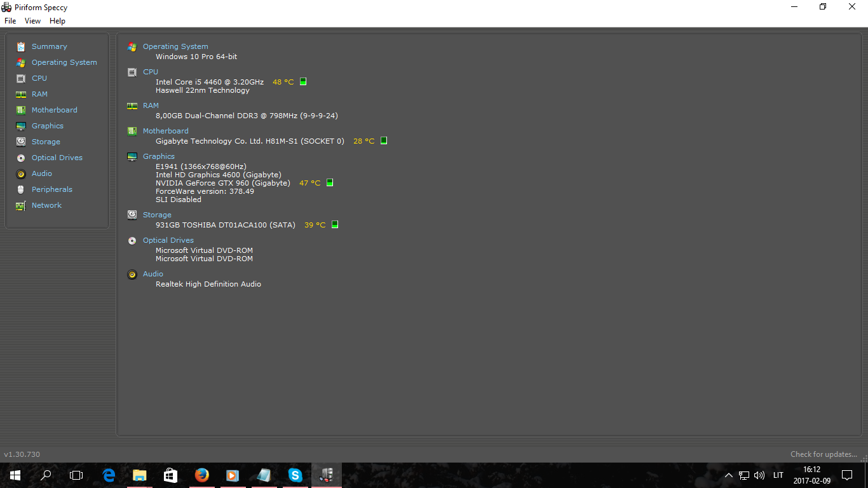Click the 8,00GB Dual-Channel DDR3 line
Screen dimensions: 868x488
(x=247, y=116)
